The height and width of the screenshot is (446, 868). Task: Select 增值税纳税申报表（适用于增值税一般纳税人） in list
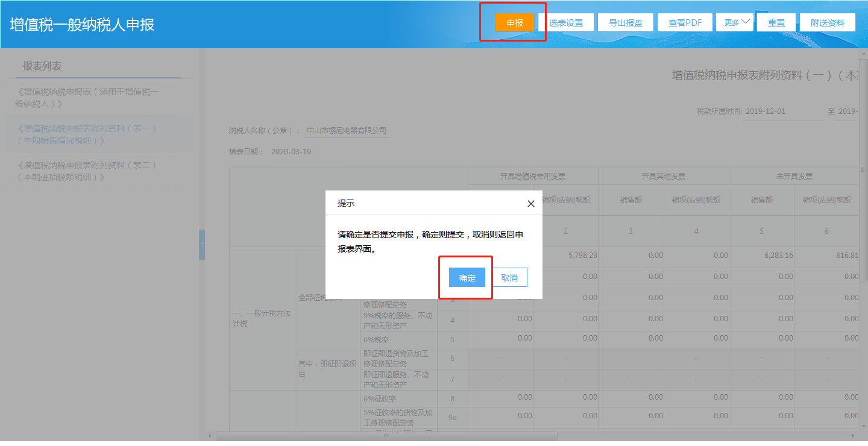88,98
